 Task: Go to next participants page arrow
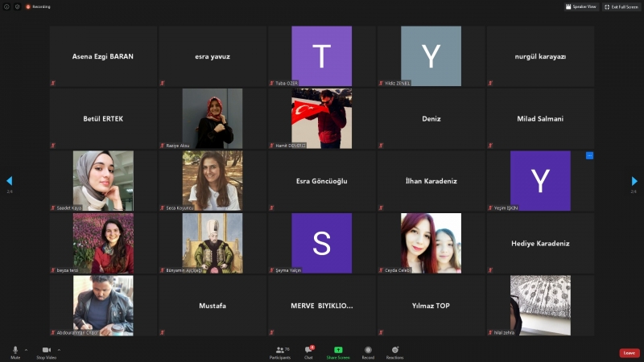tap(634, 181)
